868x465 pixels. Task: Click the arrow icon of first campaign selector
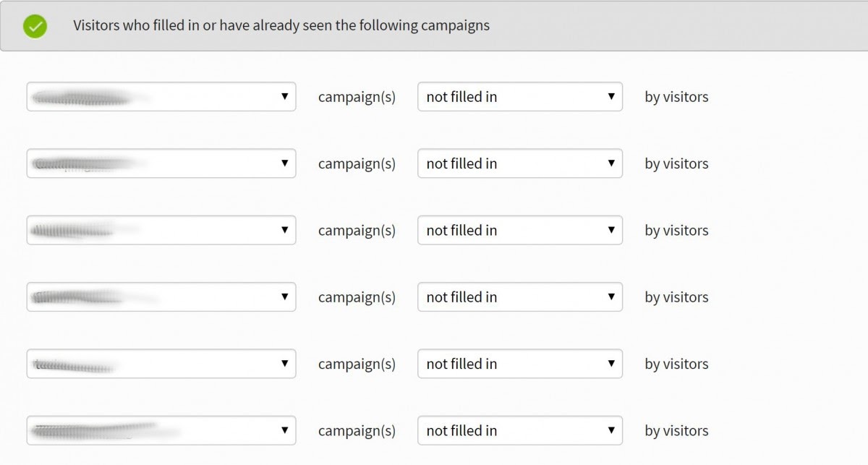pyautogui.click(x=284, y=97)
